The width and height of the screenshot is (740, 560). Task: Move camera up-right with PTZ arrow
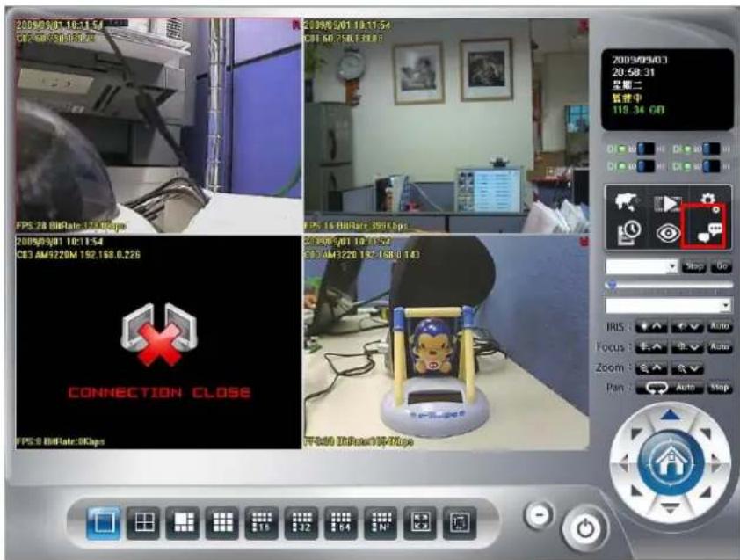point(704,432)
